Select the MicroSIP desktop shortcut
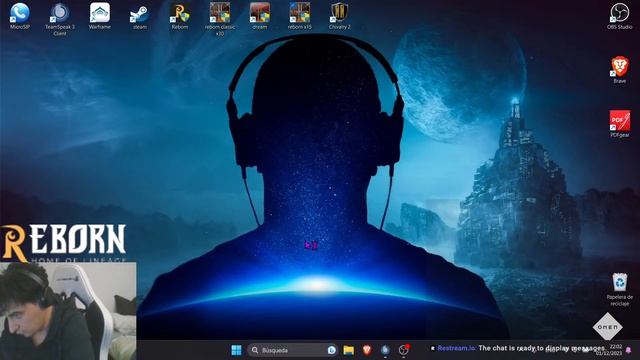Image resolution: width=640 pixels, height=360 pixels. pos(20,16)
